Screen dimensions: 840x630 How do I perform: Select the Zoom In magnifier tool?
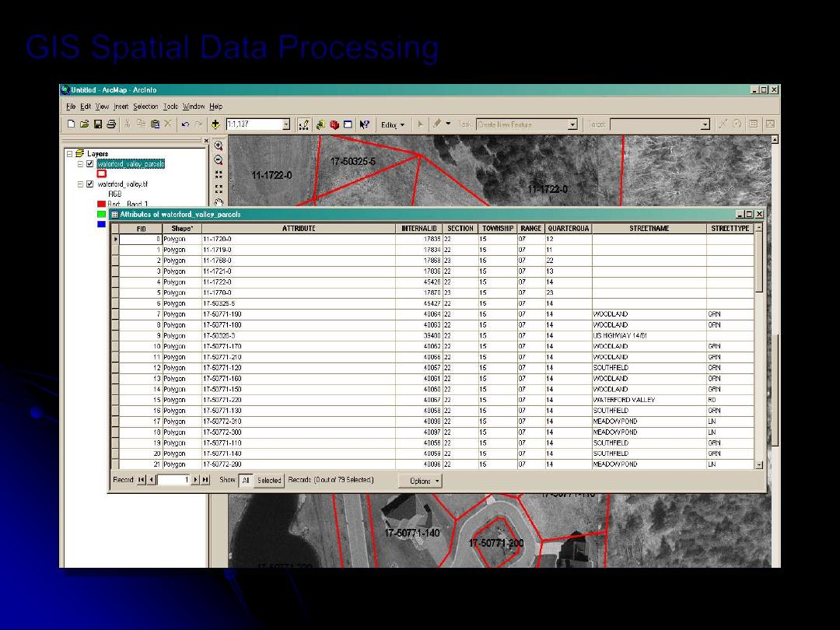pos(219,145)
